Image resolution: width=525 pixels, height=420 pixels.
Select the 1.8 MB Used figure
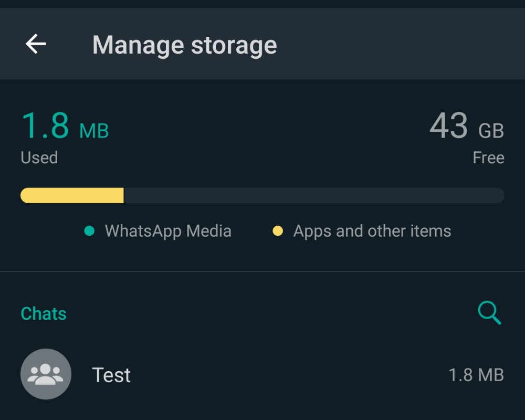pos(65,125)
